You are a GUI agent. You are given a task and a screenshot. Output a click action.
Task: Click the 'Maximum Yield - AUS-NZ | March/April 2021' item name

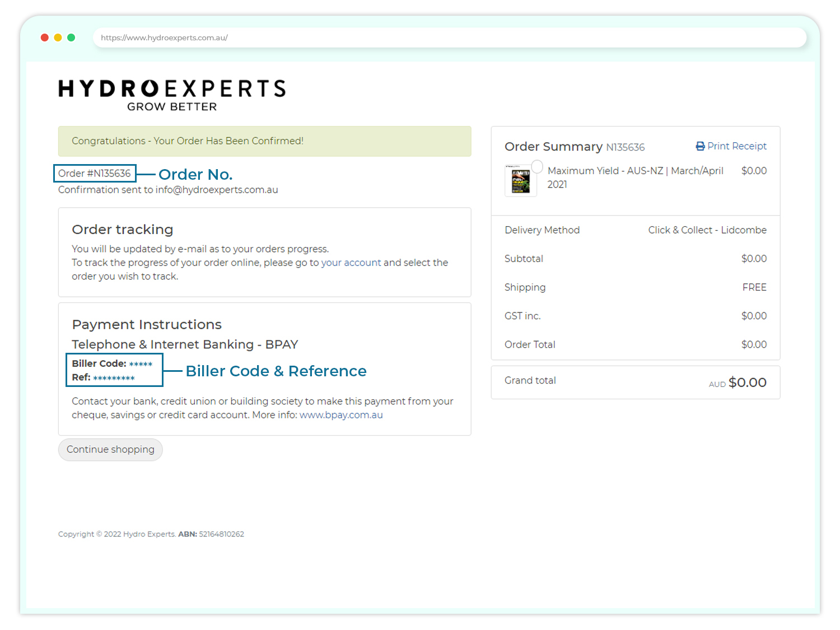636,178
